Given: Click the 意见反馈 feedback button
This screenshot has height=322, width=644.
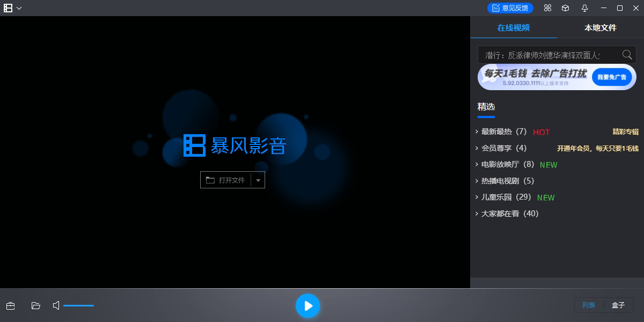Looking at the screenshot, I should coord(510,8).
